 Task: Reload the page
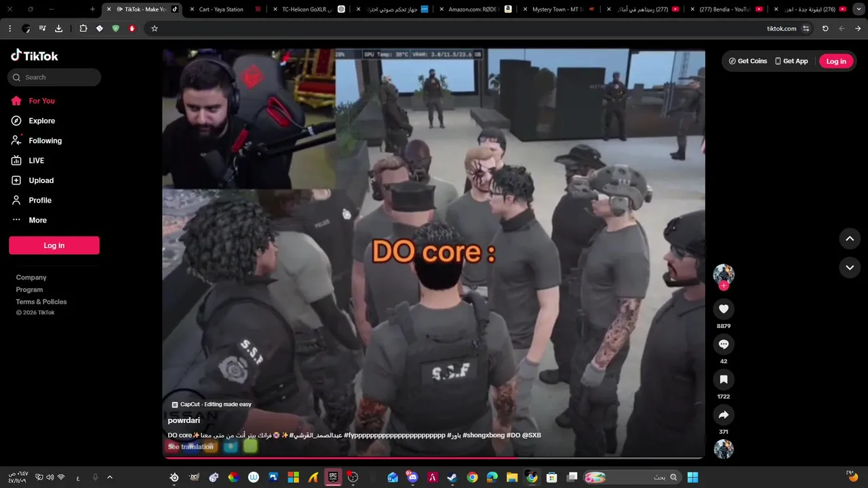825,28
